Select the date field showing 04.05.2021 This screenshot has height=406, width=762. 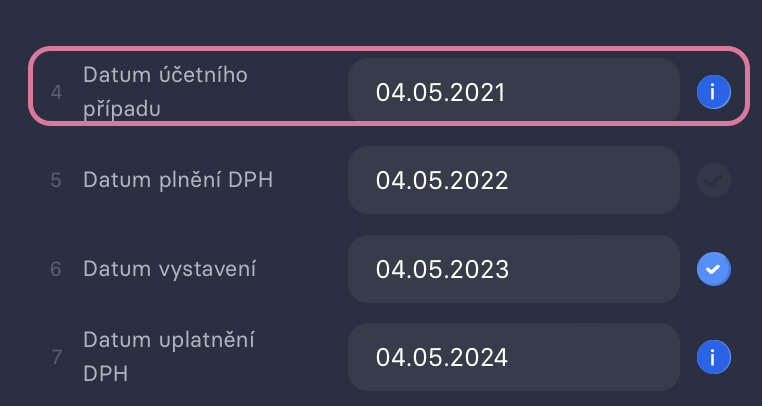pos(514,91)
